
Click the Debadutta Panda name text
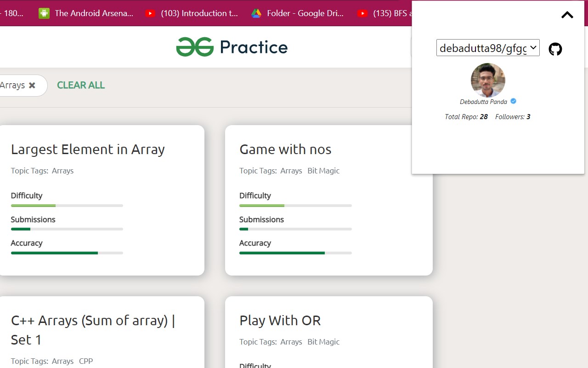(483, 102)
